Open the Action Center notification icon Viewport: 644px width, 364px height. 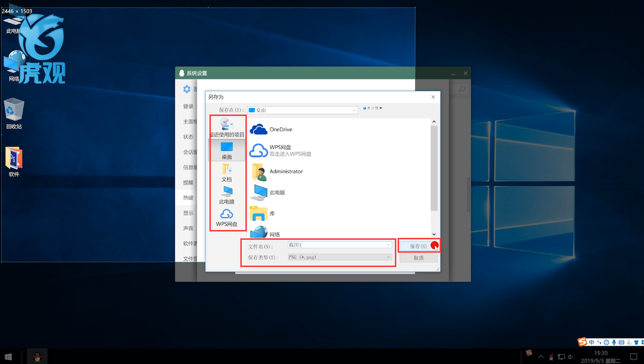point(634,357)
